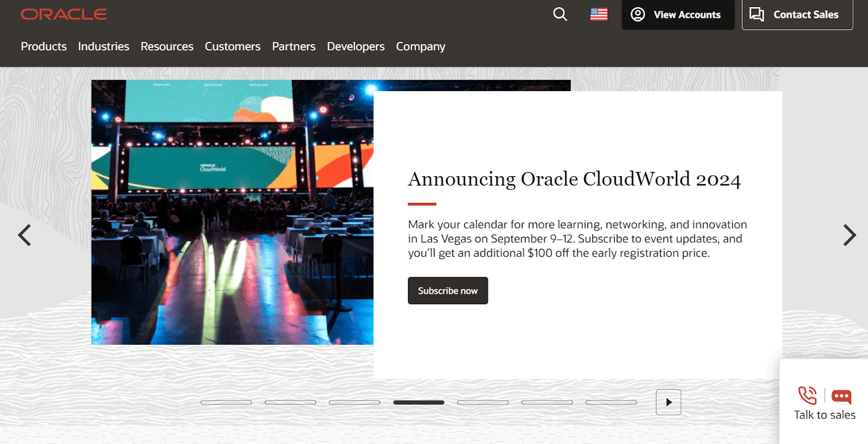868x444 pixels.
Task: Play the carousel autoplay button
Action: click(668, 402)
